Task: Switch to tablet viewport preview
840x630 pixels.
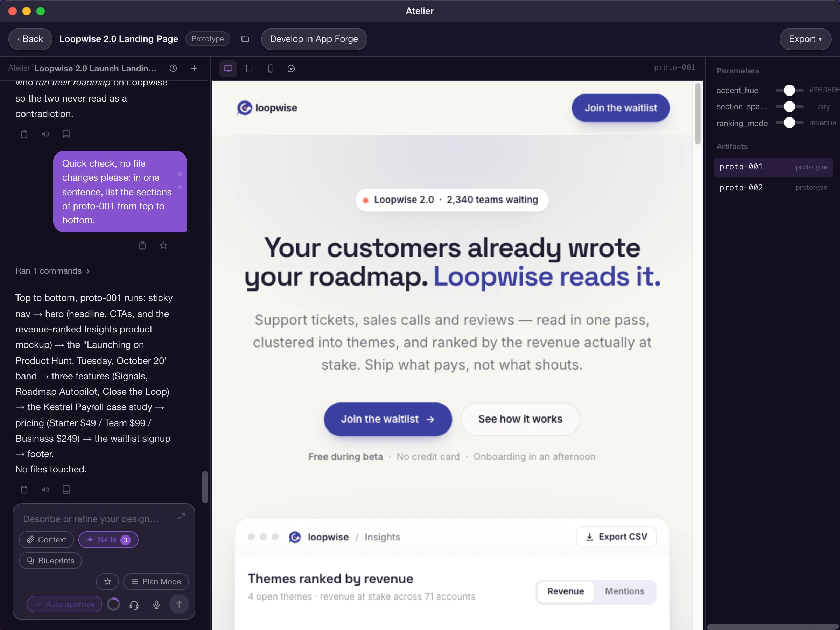Action: (249, 68)
